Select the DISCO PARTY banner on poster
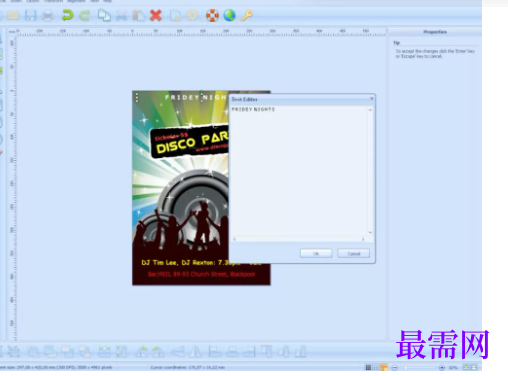 coord(190,142)
